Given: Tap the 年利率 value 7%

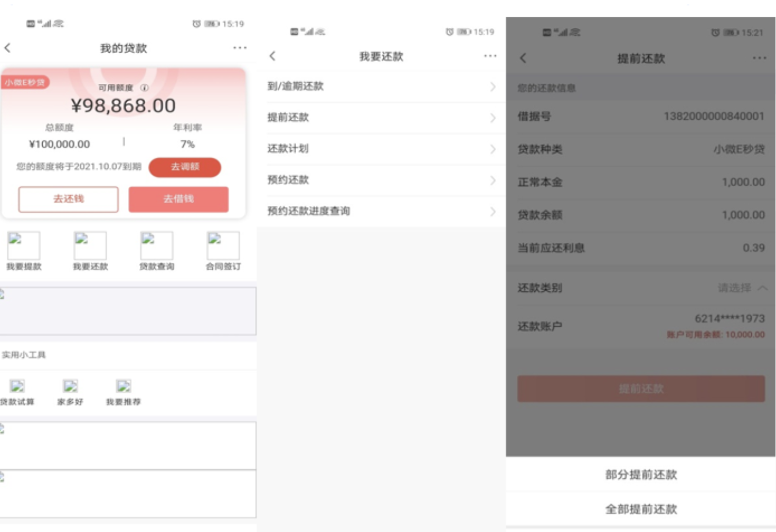Looking at the screenshot, I should tap(187, 145).
